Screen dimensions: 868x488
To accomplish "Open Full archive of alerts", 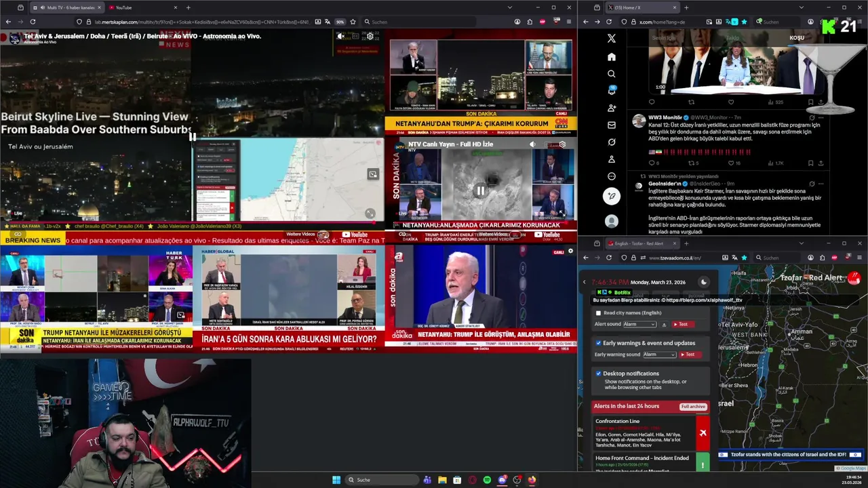I will (x=693, y=406).
